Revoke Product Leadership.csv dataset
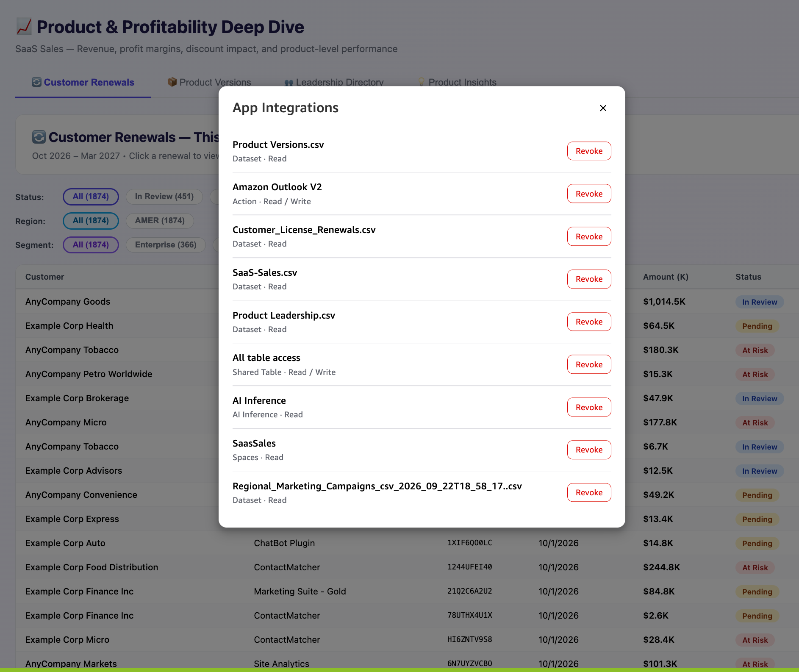The width and height of the screenshot is (799, 672). (x=589, y=322)
